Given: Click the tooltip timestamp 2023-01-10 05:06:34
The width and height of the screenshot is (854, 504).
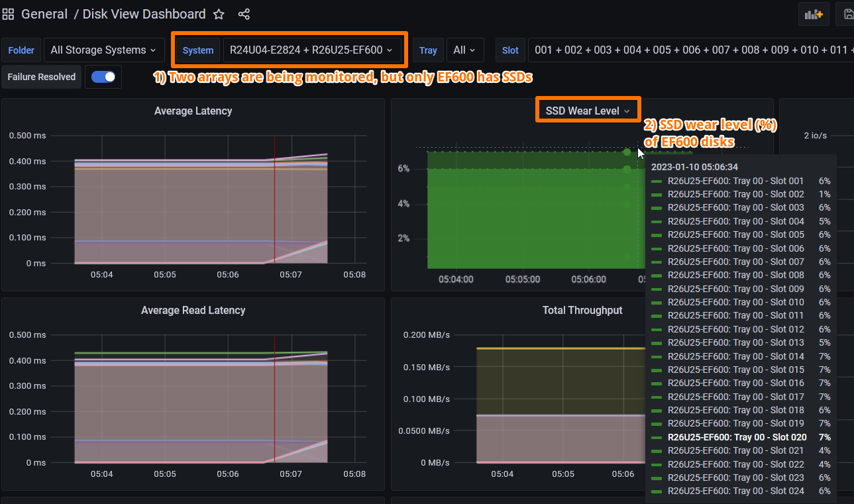Looking at the screenshot, I should pos(694,167).
